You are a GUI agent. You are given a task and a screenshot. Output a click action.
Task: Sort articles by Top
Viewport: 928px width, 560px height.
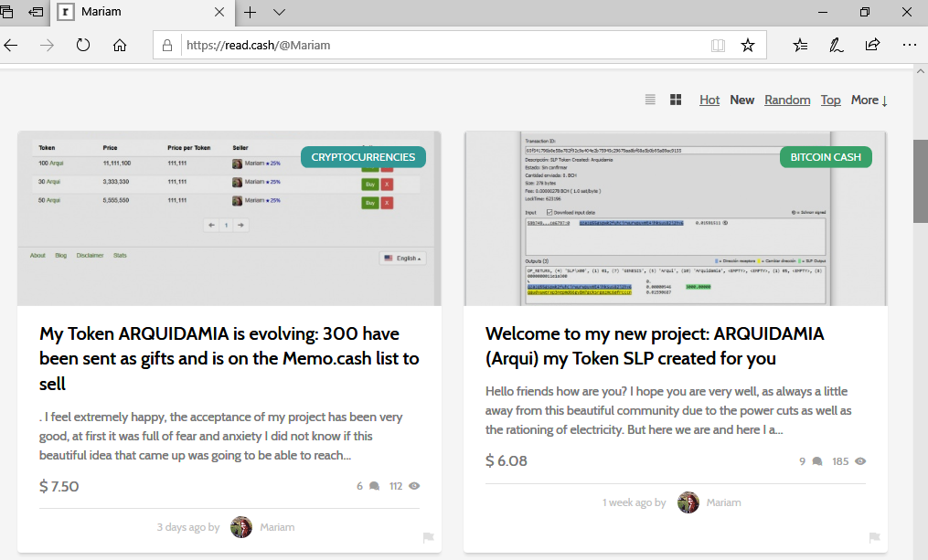pyautogui.click(x=830, y=100)
